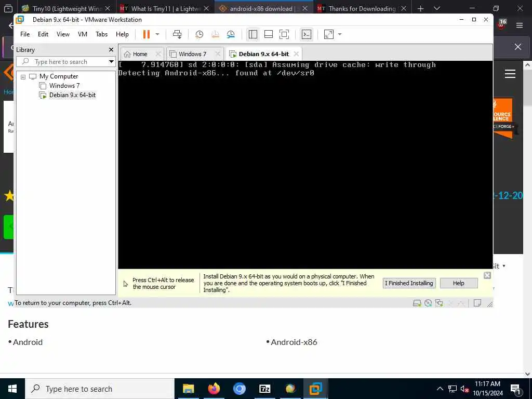
Task: Open the File menu
Action: tap(25, 34)
